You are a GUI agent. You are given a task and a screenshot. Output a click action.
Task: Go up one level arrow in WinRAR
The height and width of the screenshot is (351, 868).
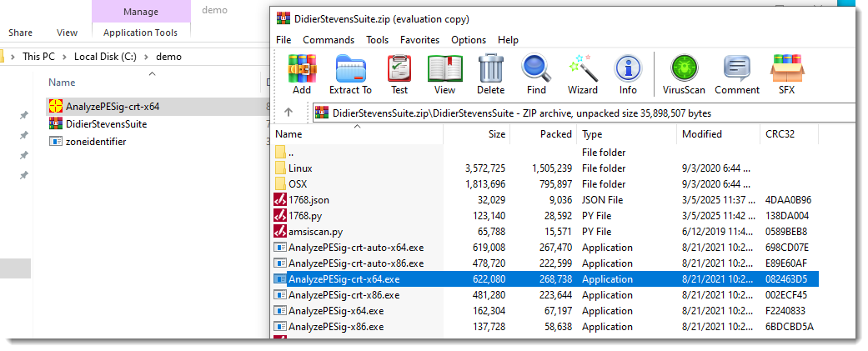(288, 113)
